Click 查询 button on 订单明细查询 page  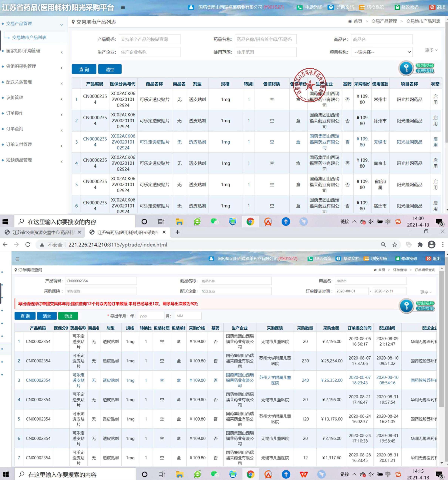[x=25, y=316]
